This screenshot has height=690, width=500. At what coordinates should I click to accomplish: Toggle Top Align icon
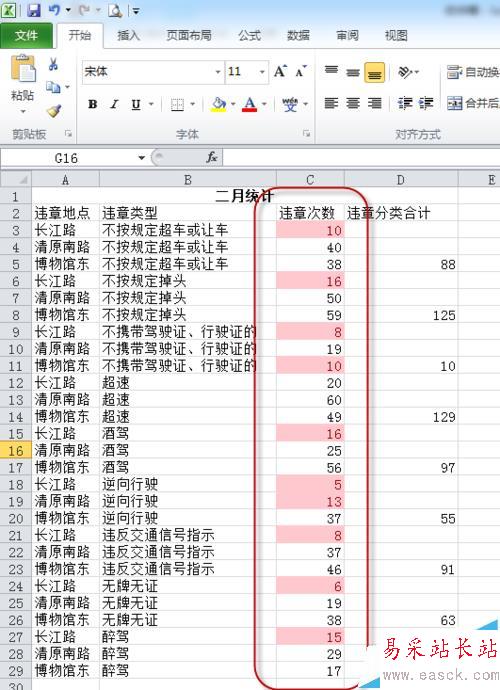point(331,71)
